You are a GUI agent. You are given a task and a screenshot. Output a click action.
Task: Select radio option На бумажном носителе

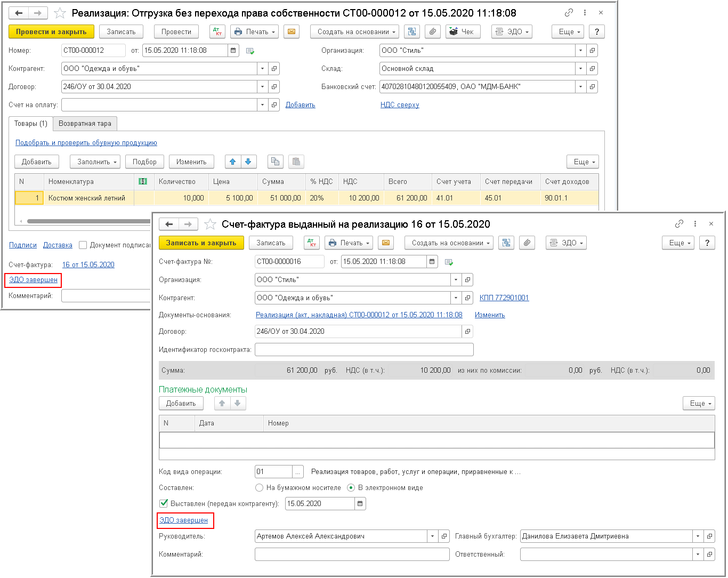[x=260, y=488]
